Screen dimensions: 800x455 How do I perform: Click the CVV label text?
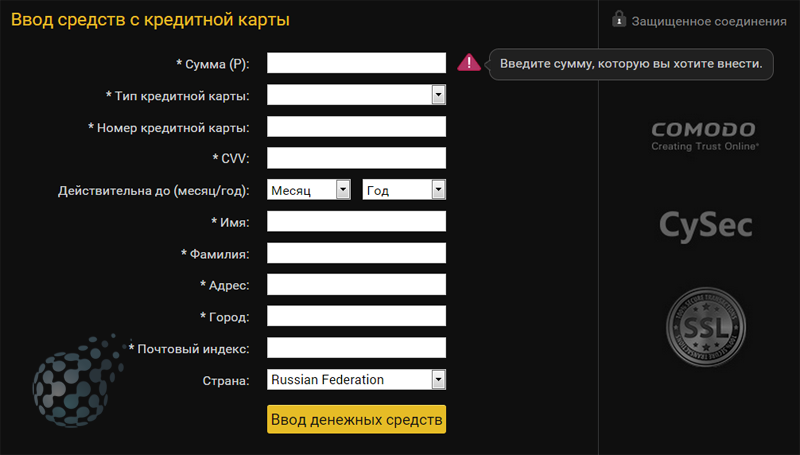pyautogui.click(x=231, y=159)
